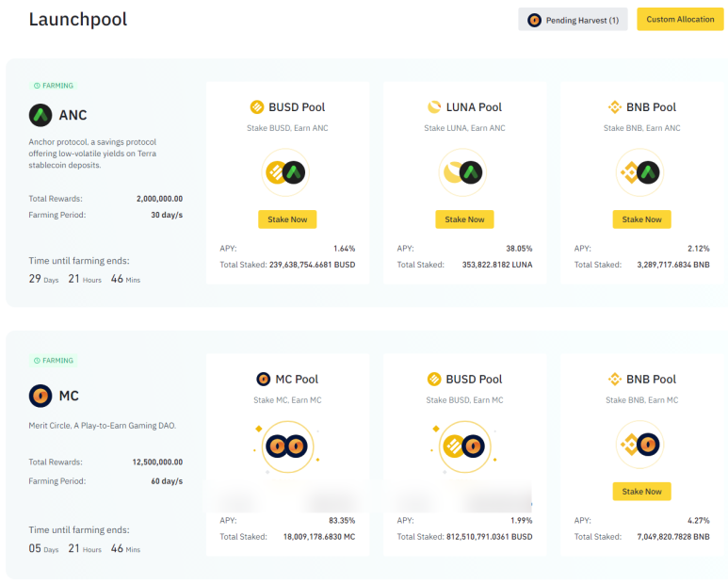
Task: Select the 'Stake BUSD, Earn ANC' subtitle
Action: (287, 128)
